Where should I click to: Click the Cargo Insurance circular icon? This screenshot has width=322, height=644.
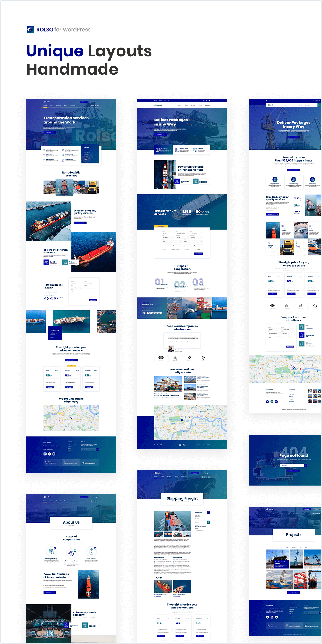275,180
